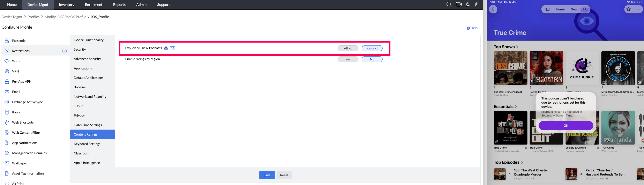Select Allow for Explicit Music & Podcasts

[348, 48]
